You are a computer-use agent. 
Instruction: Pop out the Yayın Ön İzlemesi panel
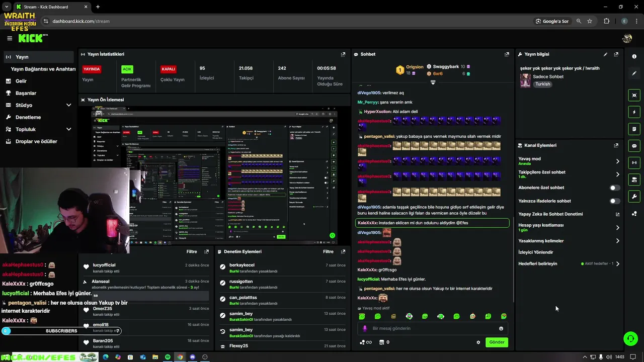[x=343, y=100]
